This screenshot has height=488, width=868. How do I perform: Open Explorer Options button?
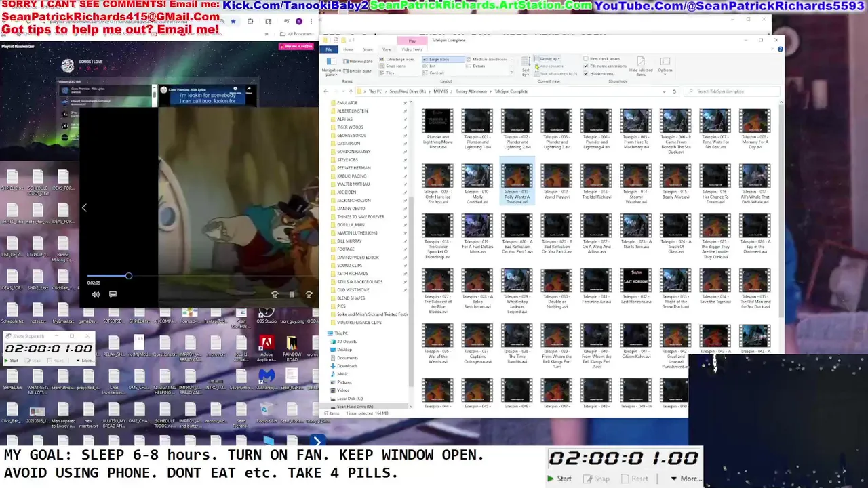665,65
